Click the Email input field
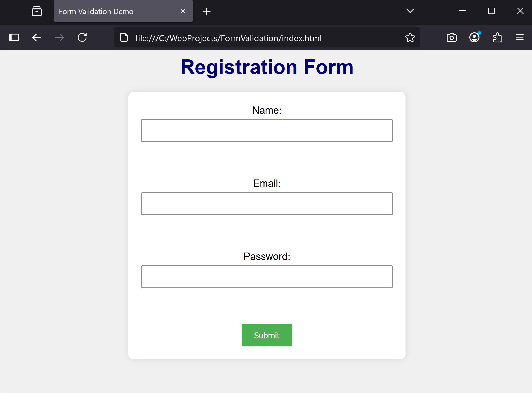Screen dimensions: 532x393 point(267,204)
